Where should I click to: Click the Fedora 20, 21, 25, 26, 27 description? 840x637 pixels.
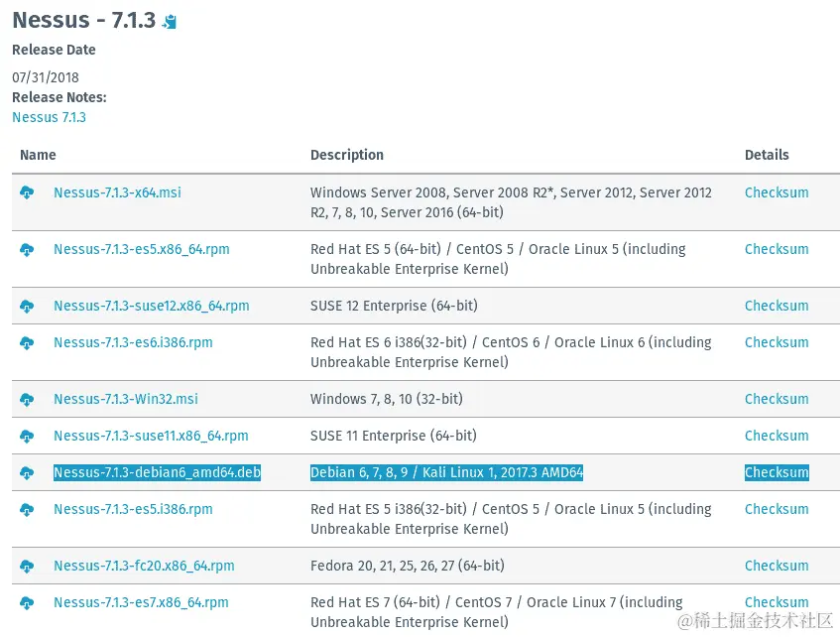point(408,566)
